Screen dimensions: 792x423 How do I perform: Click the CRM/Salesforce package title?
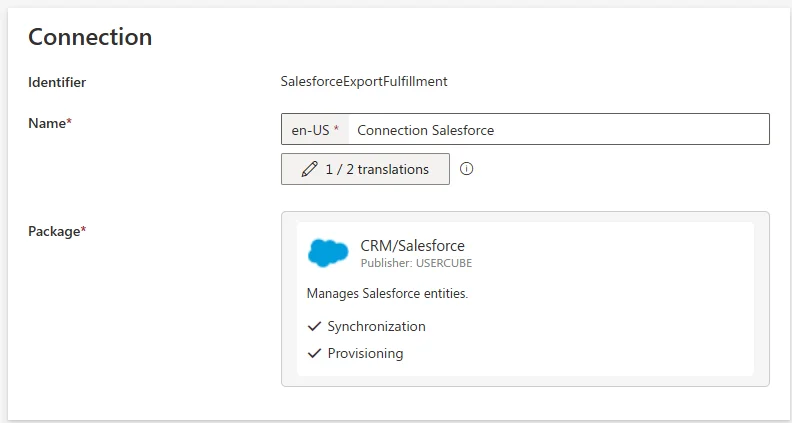pyautogui.click(x=412, y=246)
